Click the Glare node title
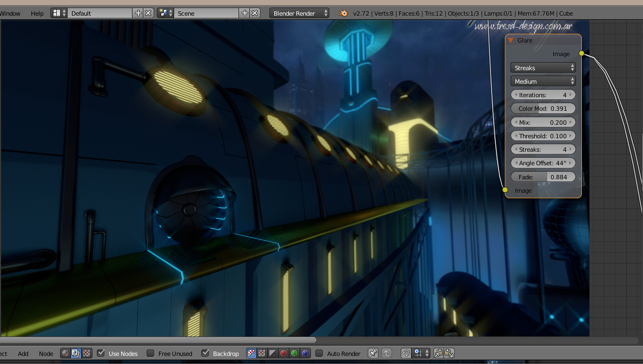The image size is (643, 364). (525, 41)
